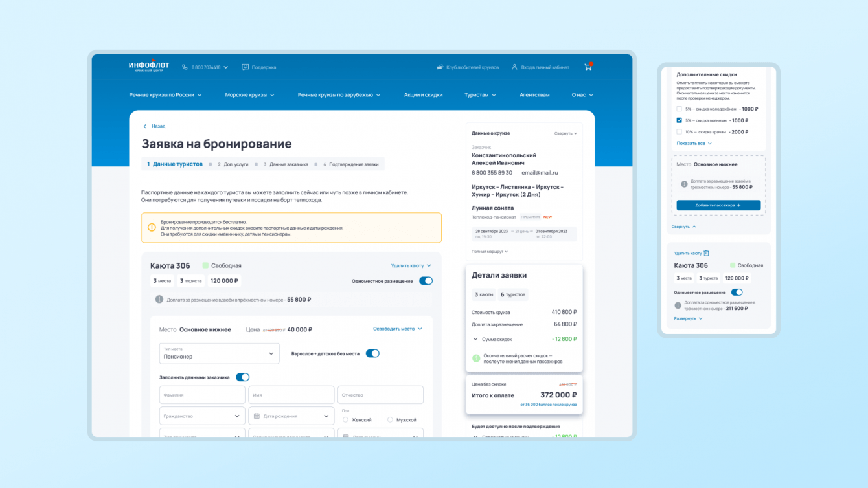Click the Имя input field
Viewport: 868px width, 488px height.
[291, 395]
